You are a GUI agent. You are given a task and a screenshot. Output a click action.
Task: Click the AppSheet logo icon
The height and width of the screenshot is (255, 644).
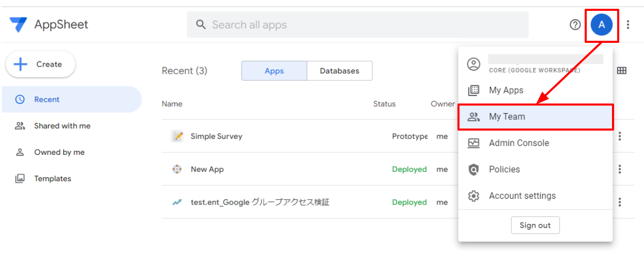(x=18, y=24)
